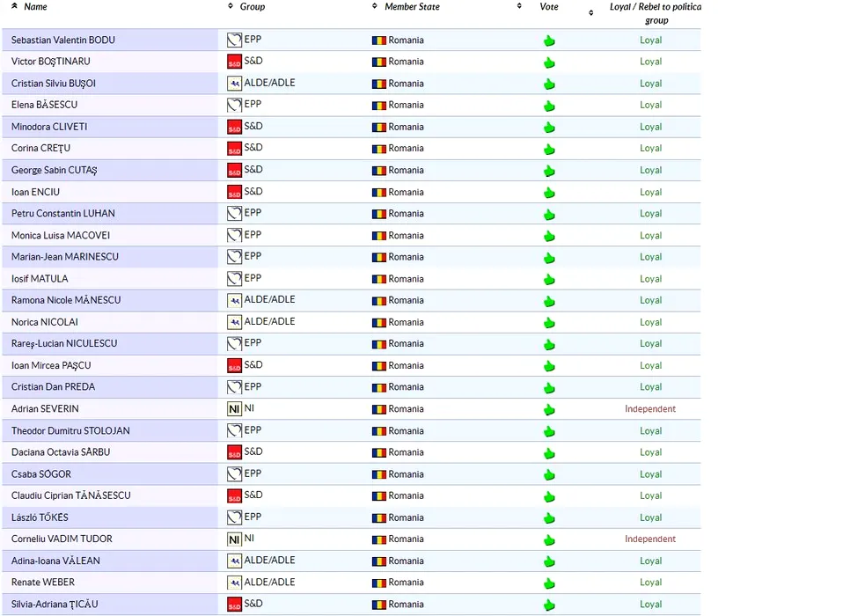Click the sort arrow next to Member State
This screenshot has height=616, width=865.
click(x=375, y=6)
